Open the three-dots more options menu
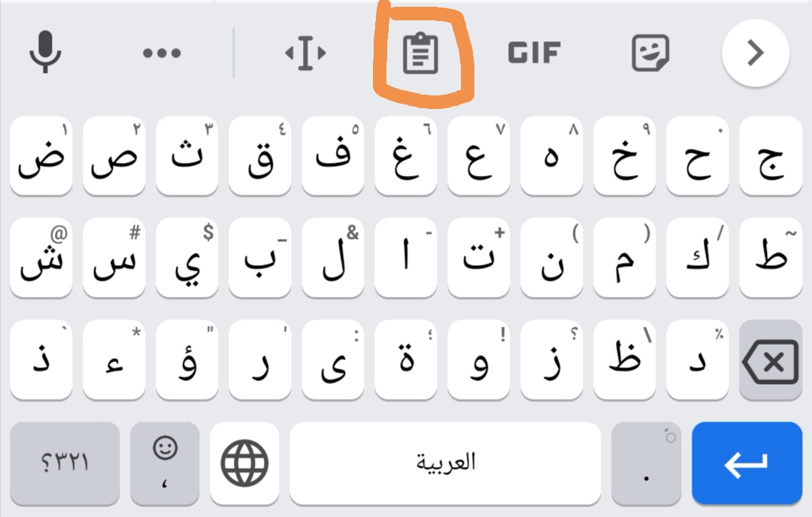812x517 pixels. click(162, 53)
